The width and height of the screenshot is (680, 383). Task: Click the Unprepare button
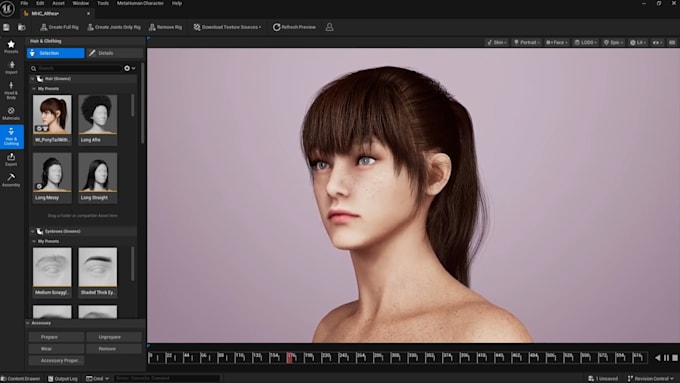click(x=114, y=337)
